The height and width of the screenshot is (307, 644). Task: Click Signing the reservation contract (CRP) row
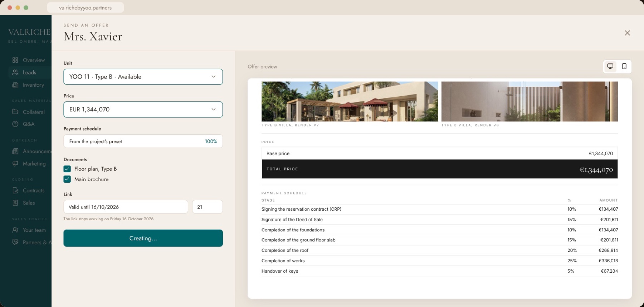[440, 209]
